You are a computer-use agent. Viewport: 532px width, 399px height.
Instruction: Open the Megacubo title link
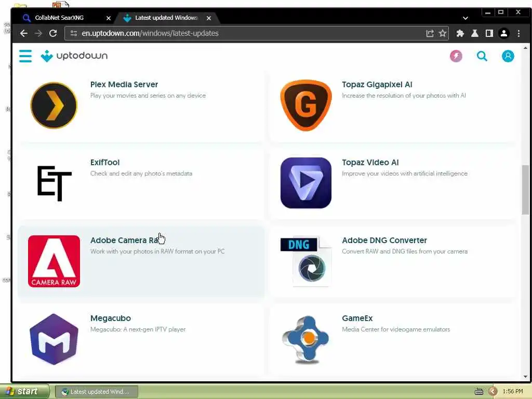point(111,318)
